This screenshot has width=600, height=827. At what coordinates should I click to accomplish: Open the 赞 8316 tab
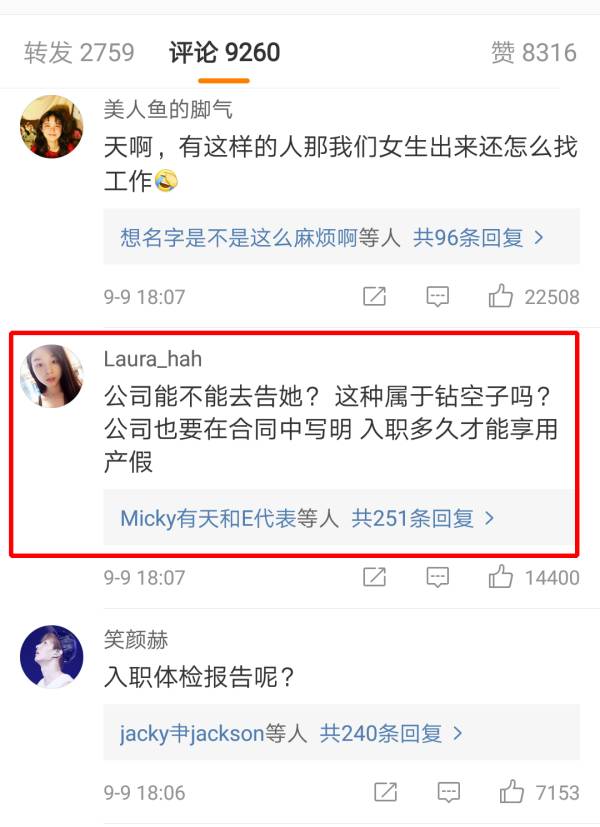coord(534,53)
